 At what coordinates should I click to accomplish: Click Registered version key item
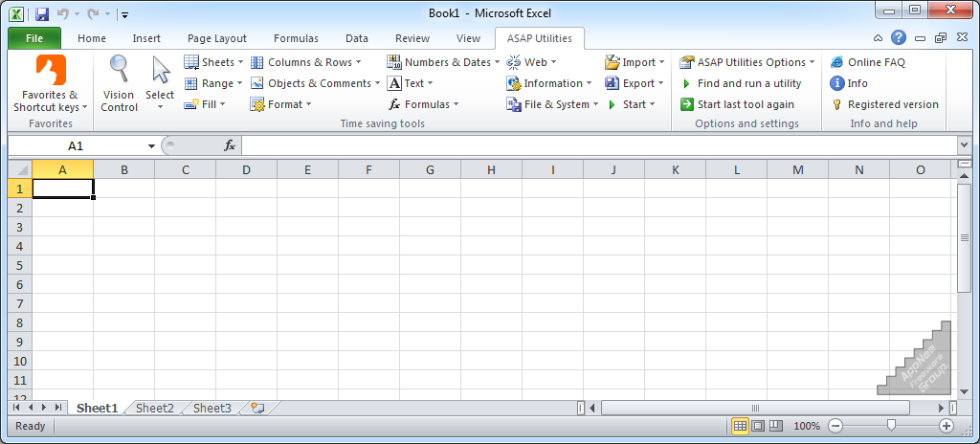point(884,104)
